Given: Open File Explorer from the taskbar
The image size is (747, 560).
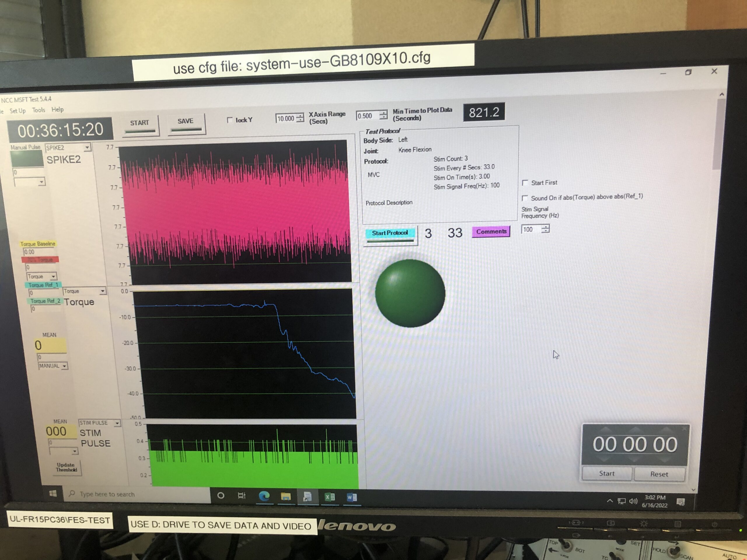Looking at the screenshot, I should [286, 496].
